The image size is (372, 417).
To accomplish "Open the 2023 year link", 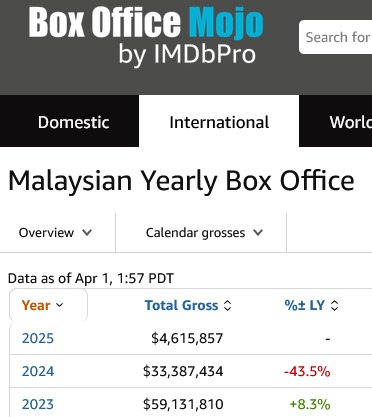I will tap(38, 404).
